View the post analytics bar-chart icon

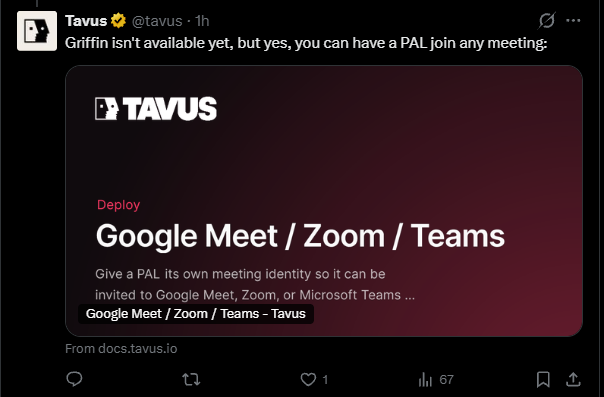425,380
